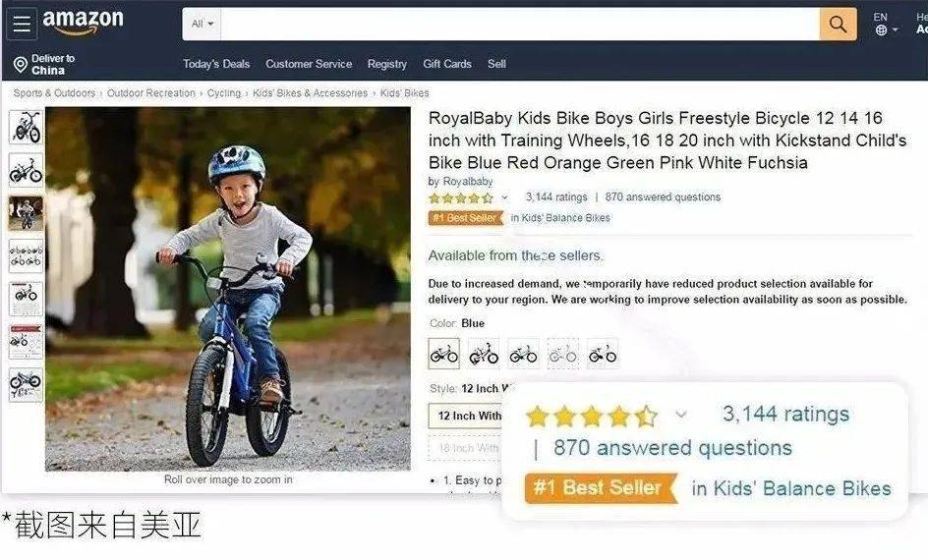Select the Blue color bike swatch

(444, 354)
